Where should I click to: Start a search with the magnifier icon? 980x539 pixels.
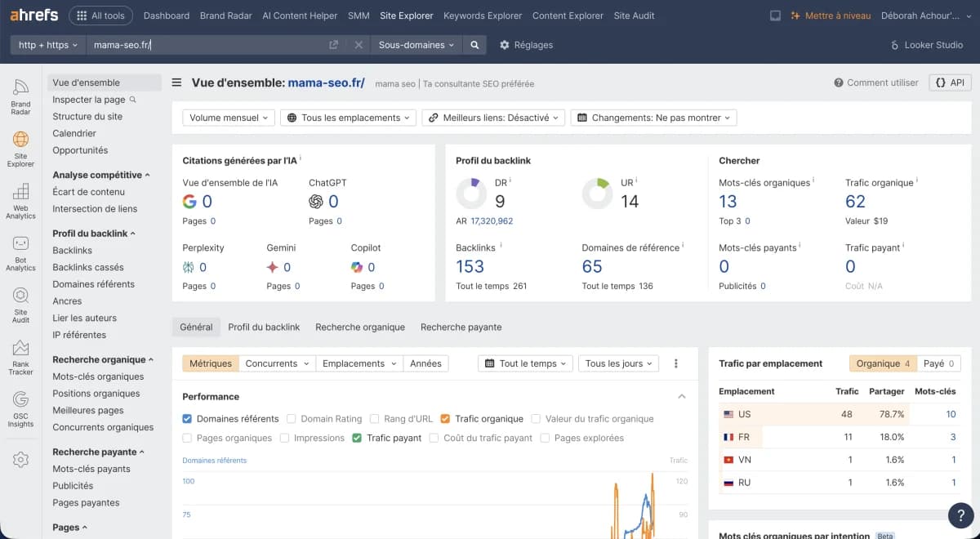[x=474, y=45]
